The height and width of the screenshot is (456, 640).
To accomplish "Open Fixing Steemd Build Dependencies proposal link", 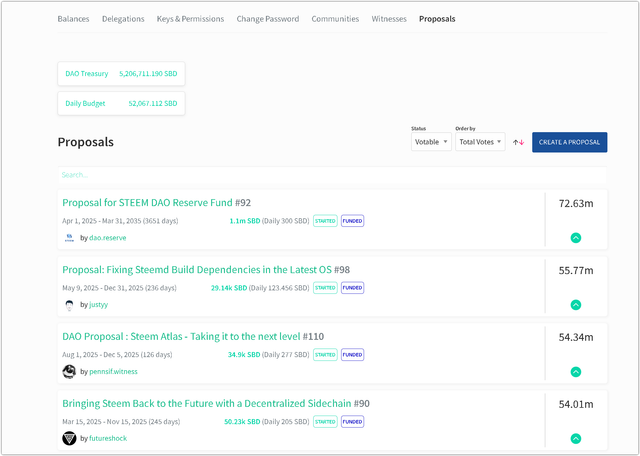I will 197,269.
